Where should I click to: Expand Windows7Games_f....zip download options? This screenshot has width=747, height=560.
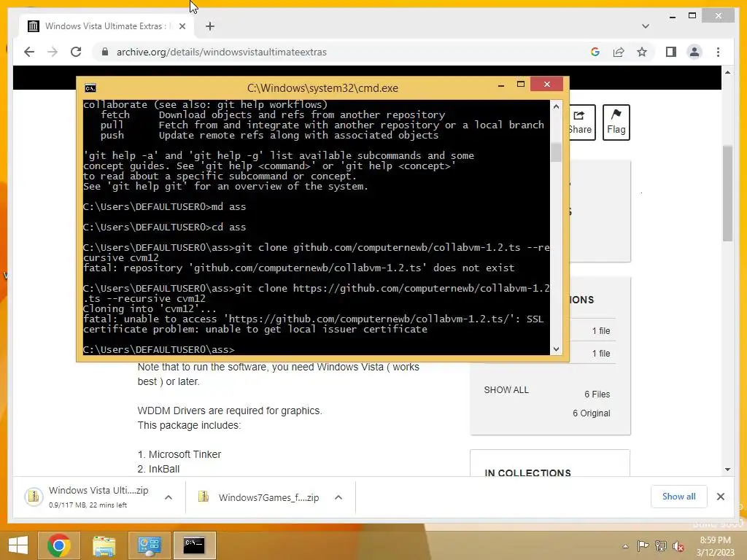(338, 497)
